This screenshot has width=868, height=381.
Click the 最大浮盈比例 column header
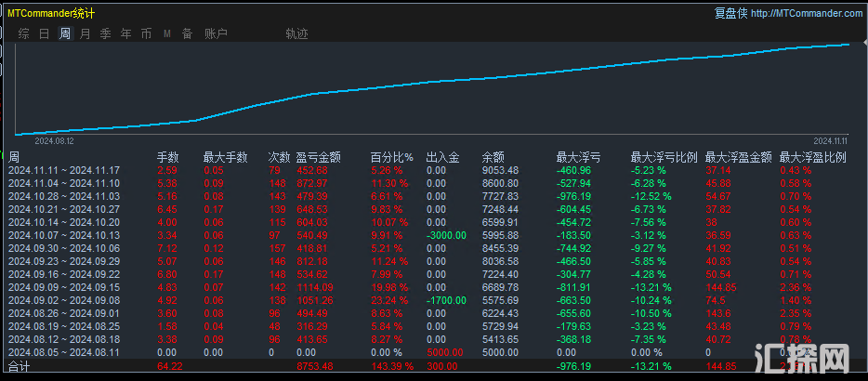click(x=812, y=157)
